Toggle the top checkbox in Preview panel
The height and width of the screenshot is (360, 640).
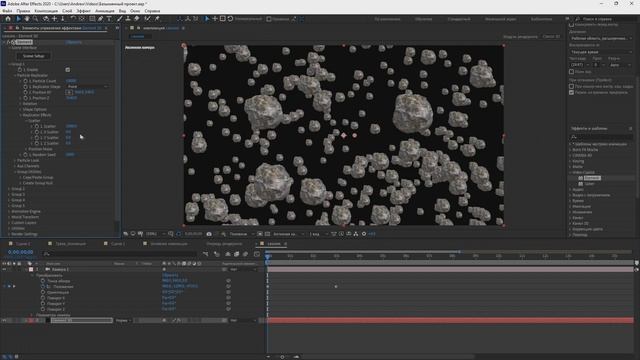click(571, 25)
